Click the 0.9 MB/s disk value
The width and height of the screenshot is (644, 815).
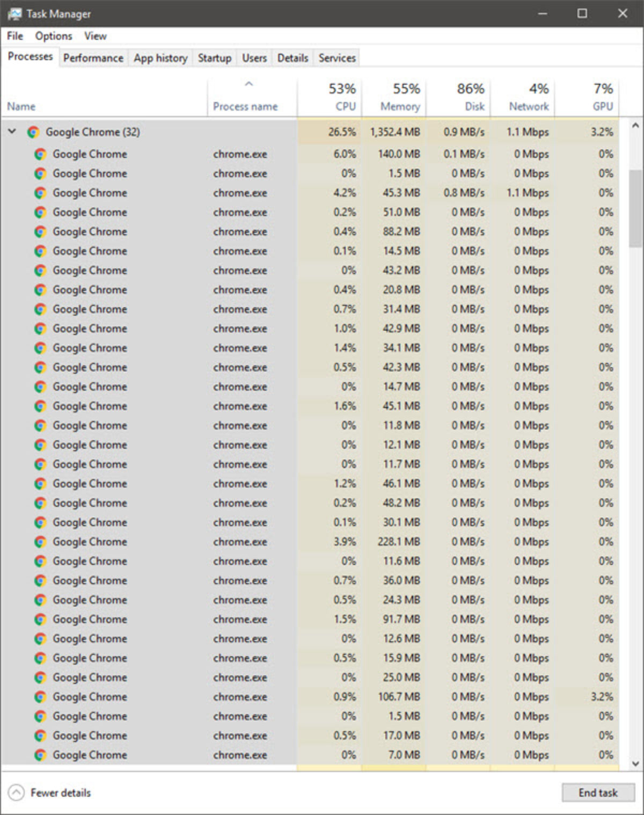coord(464,132)
